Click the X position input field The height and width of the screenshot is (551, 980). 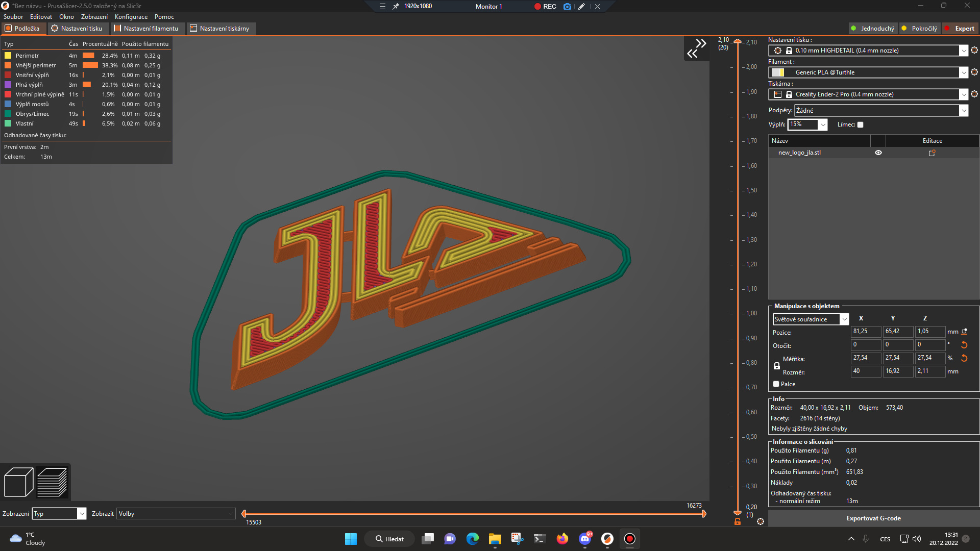point(865,332)
